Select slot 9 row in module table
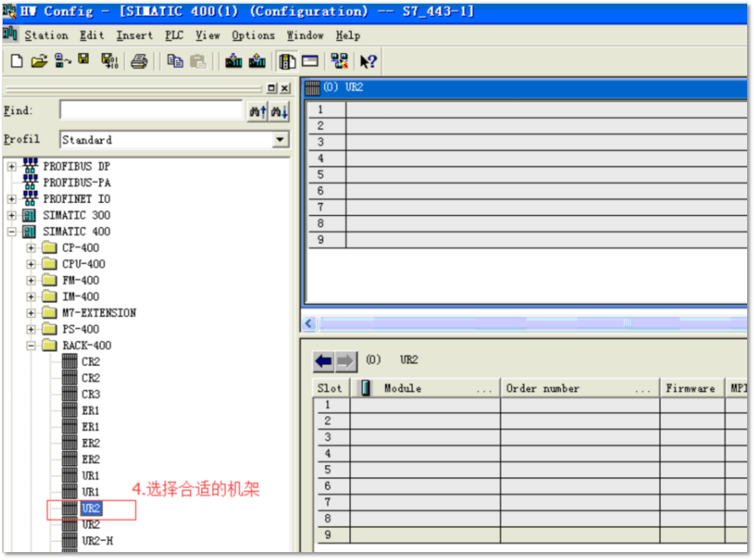 (x=530, y=536)
